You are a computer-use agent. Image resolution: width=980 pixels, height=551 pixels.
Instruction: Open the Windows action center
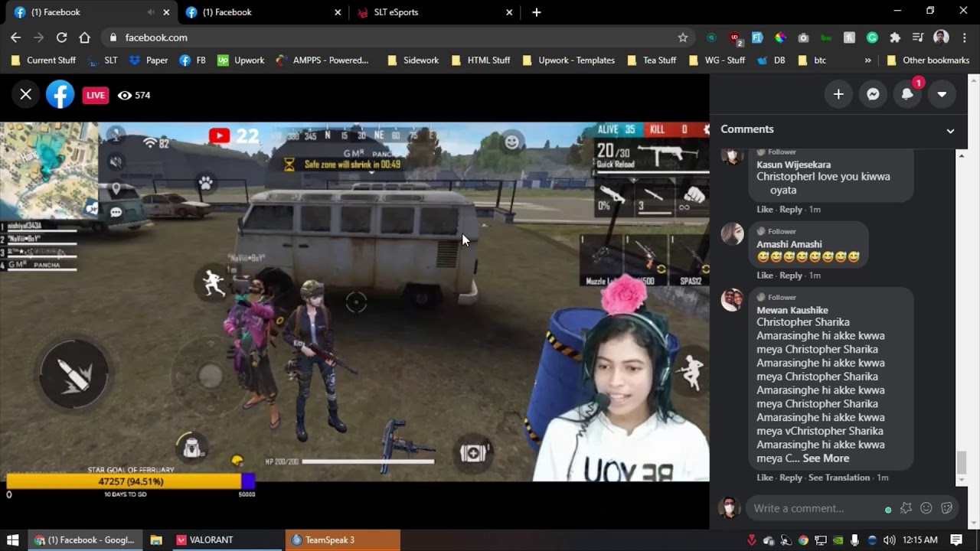tap(956, 540)
